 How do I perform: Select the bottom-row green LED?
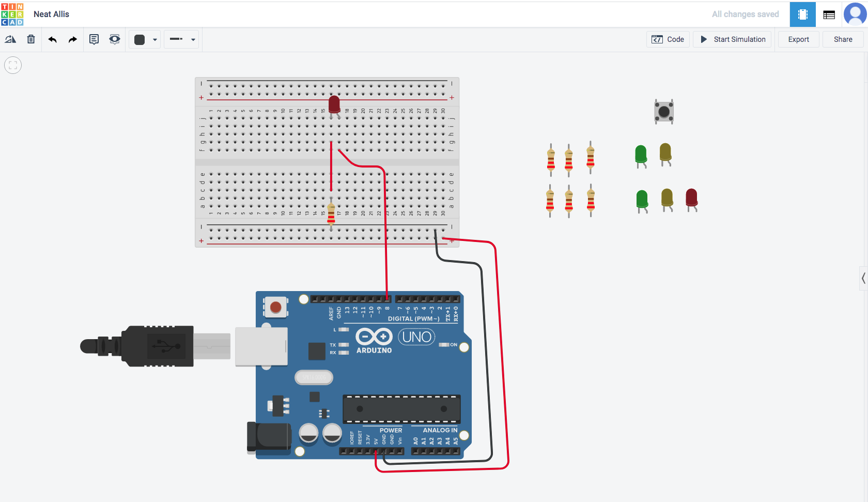(642, 201)
